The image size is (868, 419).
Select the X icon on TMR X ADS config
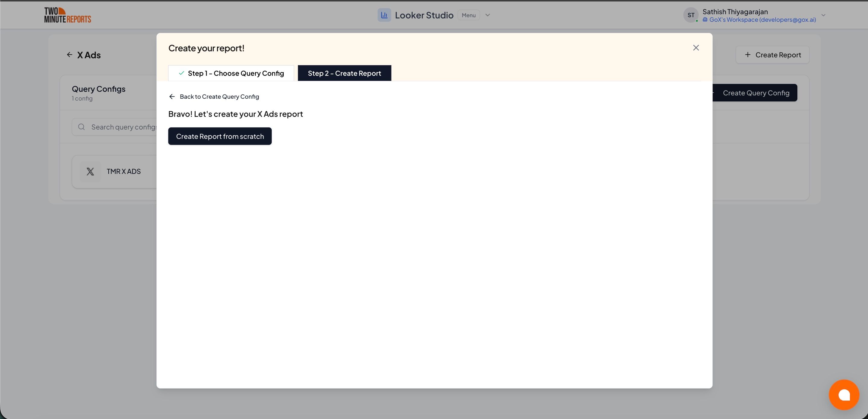[x=90, y=171]
